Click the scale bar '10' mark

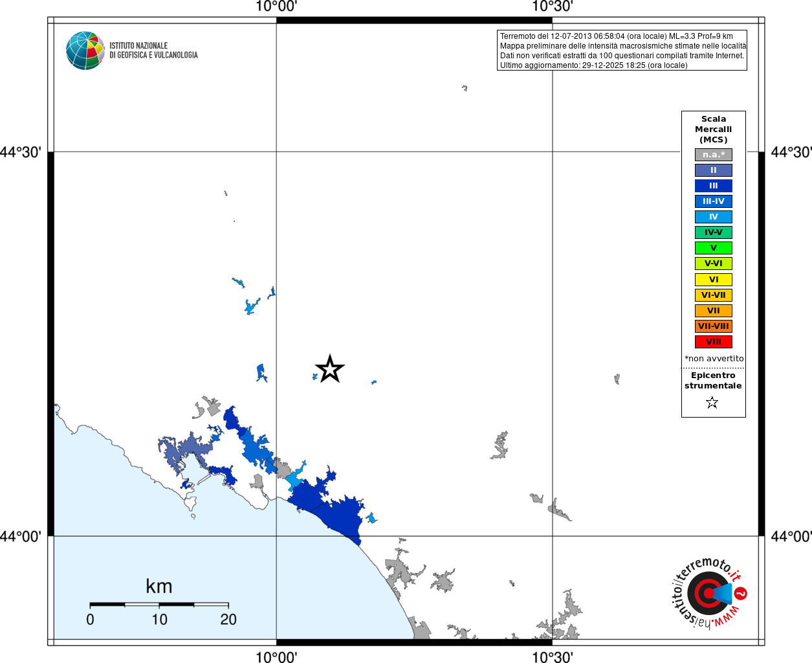[159, 620]
